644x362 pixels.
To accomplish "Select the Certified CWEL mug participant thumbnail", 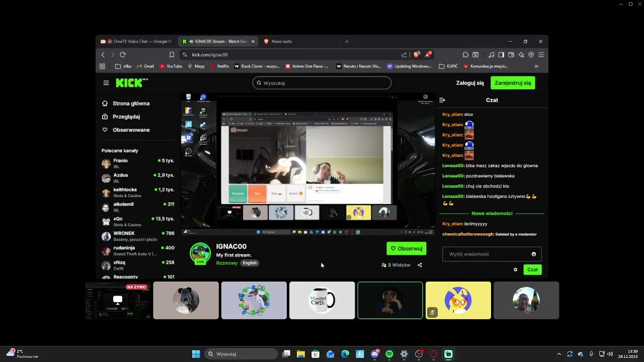I will pos(322,300).
